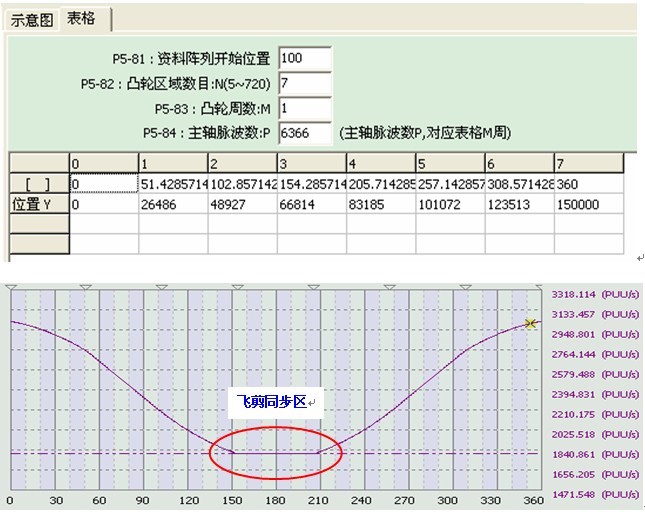Viewport: 645px width, 515px height.
Task: Click the bracket row header [ ]
Action: point(36,184)
